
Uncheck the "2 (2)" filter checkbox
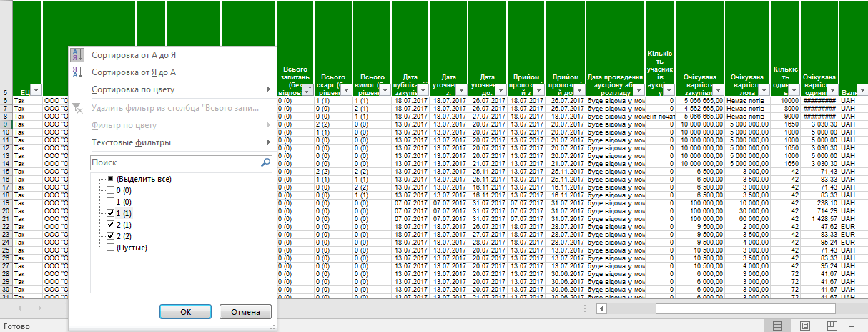coord(110,236)
